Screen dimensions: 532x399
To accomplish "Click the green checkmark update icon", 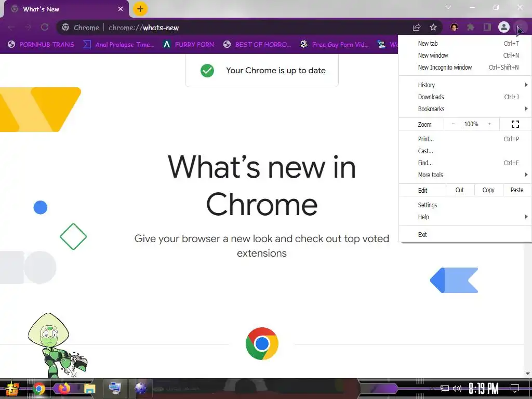I will (x=207, y=71).
